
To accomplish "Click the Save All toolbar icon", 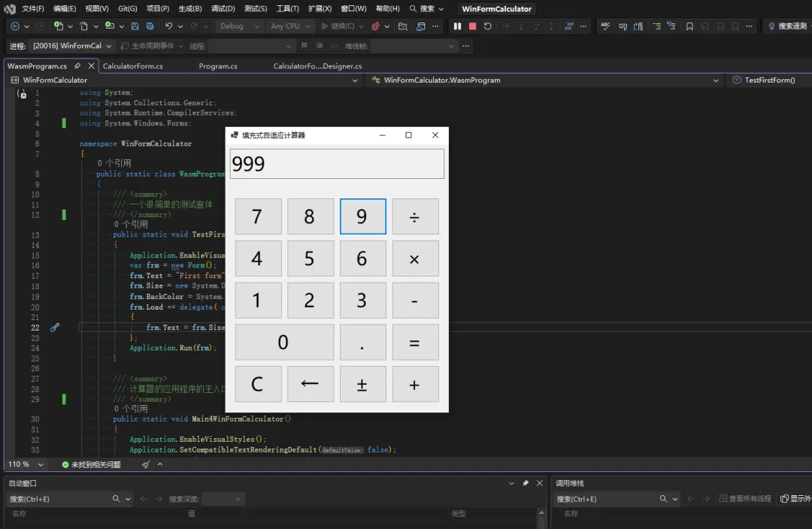I will pyautogui.click(x=150, y=26).
